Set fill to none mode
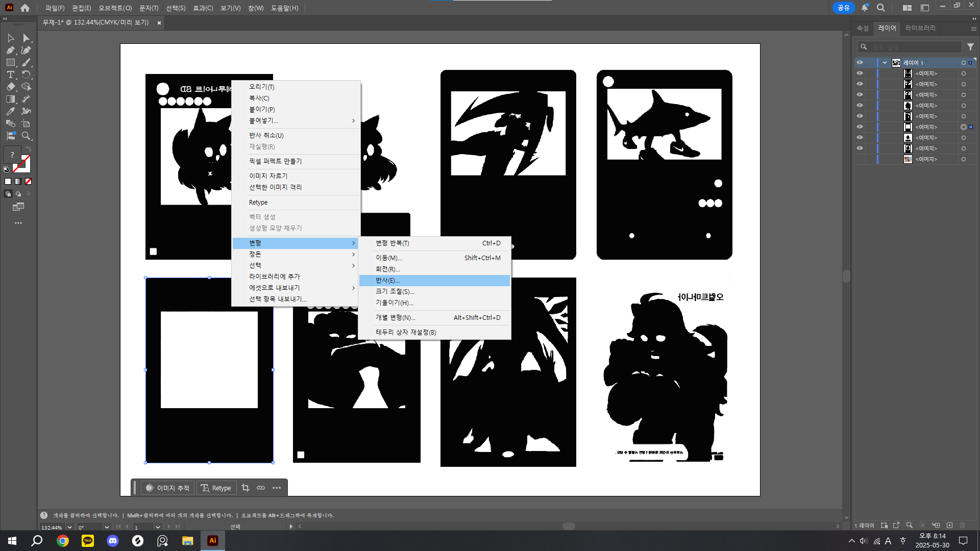Viewport: 980px width, 551px height. 29,181
